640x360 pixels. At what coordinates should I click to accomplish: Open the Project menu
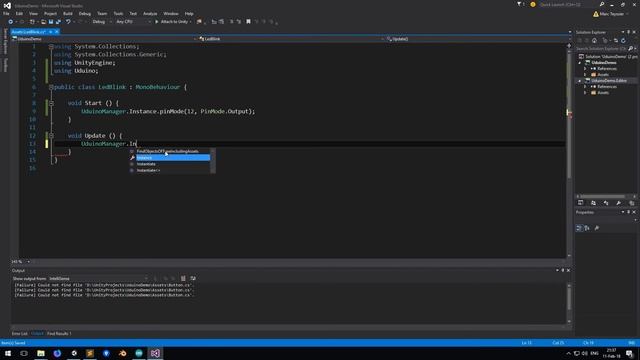coord(50,13)
